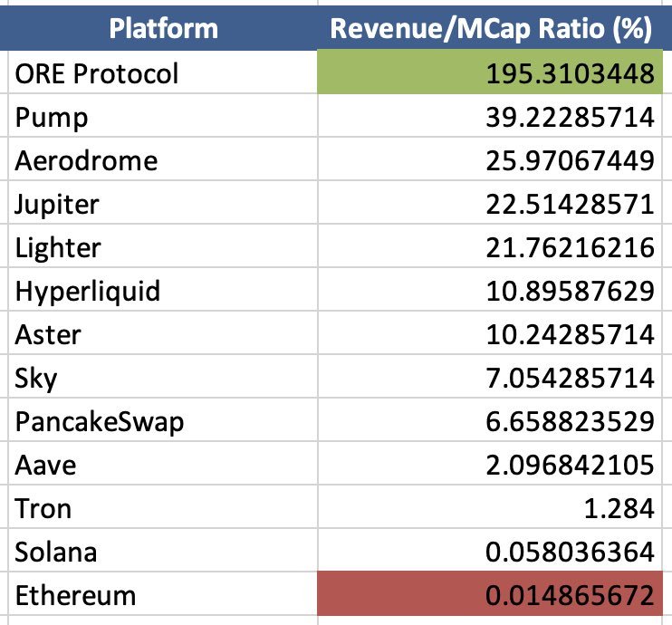Click the Solana cell

(163, 551)
